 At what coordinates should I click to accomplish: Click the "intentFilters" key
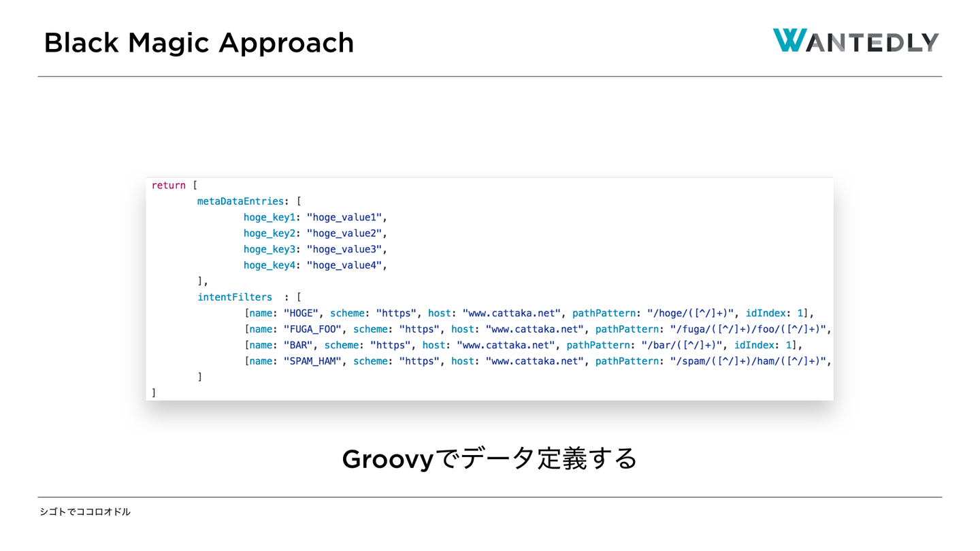pos(235,297)
